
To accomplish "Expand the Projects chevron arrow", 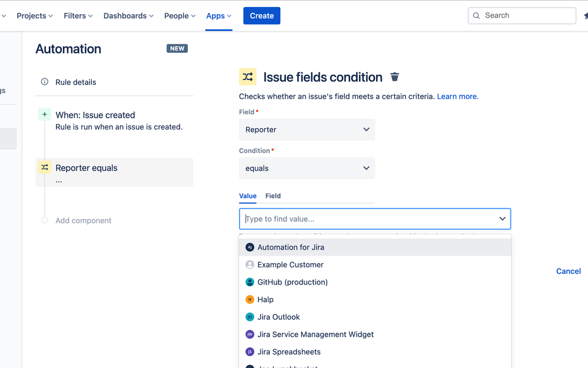I will tap(51, 16).
